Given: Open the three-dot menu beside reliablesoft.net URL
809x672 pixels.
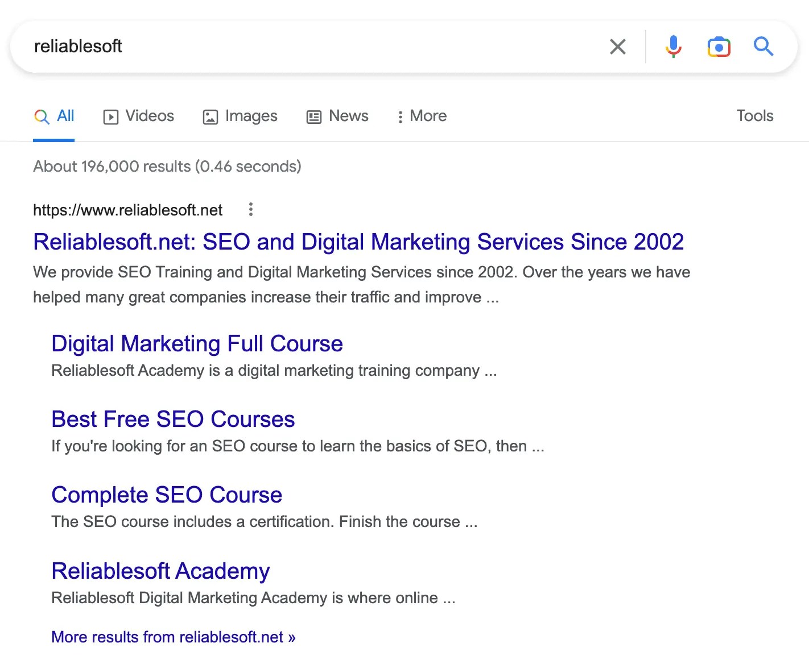Looking at the screenshot, I should coord(250,210).
